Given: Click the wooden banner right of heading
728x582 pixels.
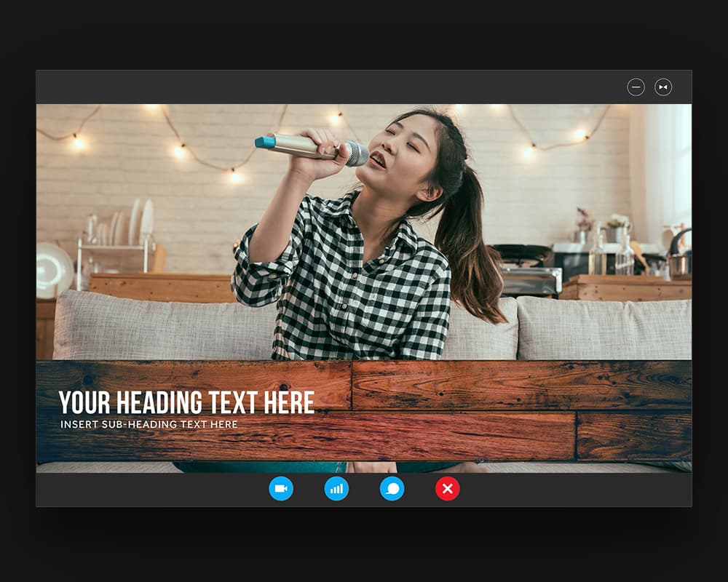Looking at the screenshot, I should click(510, 407).
